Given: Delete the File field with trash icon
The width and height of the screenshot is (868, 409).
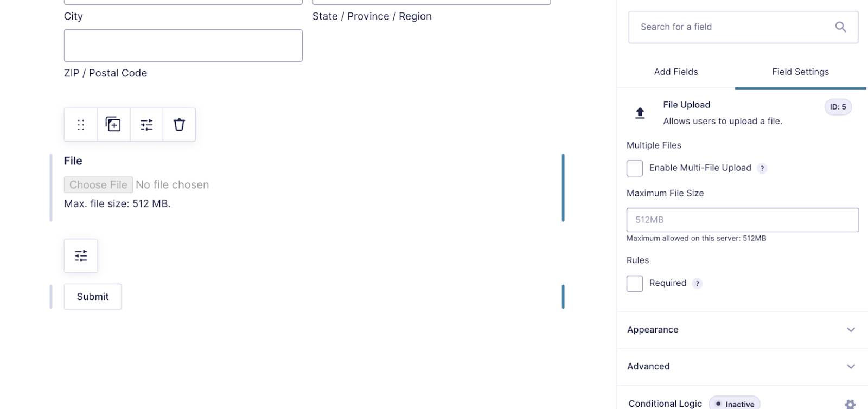Looking at the screenshot, I should tap(179, 125).
